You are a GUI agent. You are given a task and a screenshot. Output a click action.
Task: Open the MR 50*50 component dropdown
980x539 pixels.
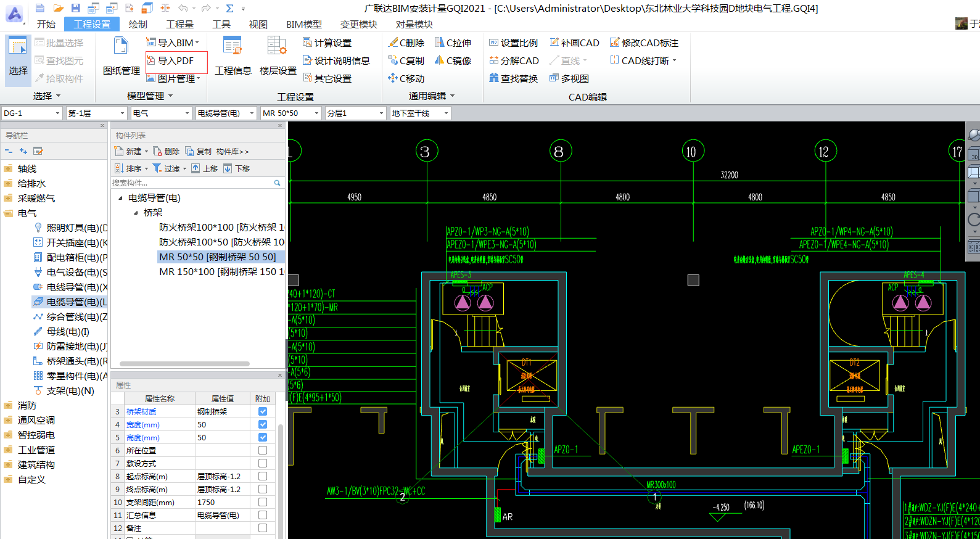[290, 113]
